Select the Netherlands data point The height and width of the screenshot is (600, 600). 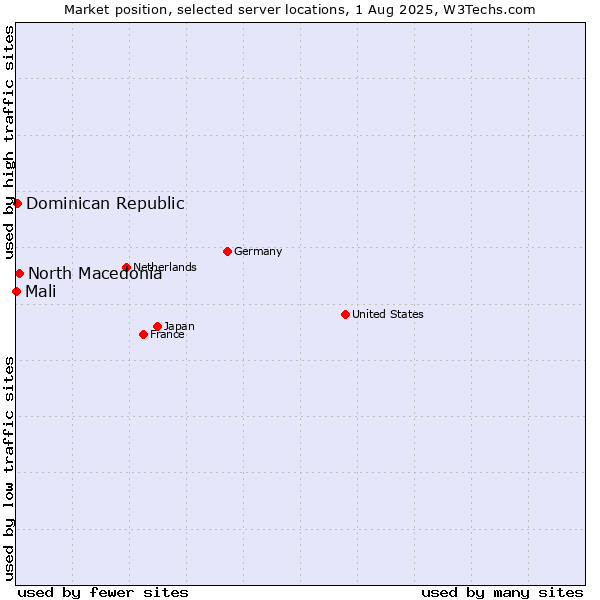click(x=127, y=267)
